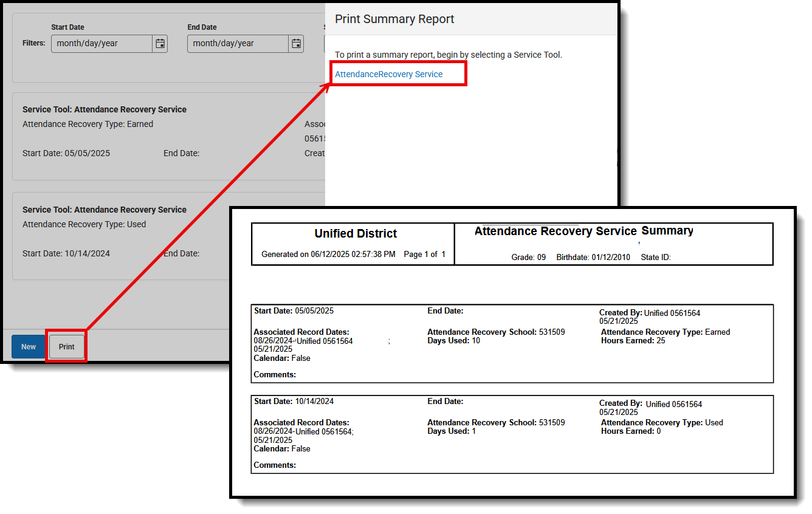812x514 pixels.
Task: Click the 'Attendance Recovery Service Summary' report title
Action: [x=583, y=231]
